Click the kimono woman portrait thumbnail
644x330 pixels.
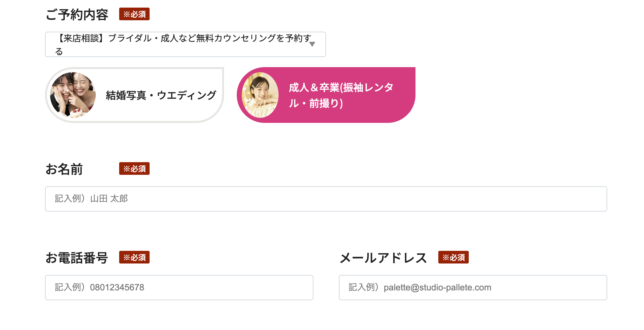[x=260, y=95]
